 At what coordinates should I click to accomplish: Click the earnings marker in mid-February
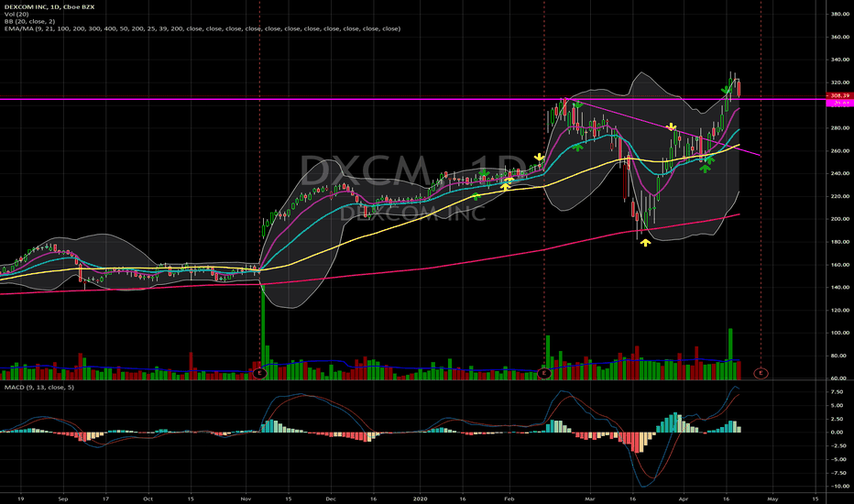(x=543, y=373)
